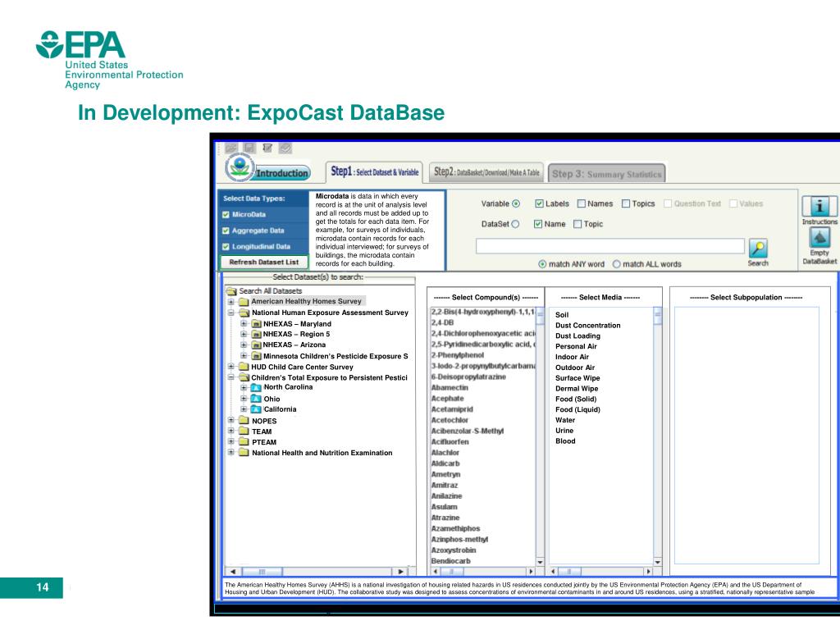Switch to Step1 Select Dataset & Variable tab
The height and width of the screenshot is (630, 840).
click(x=374, y=172)
